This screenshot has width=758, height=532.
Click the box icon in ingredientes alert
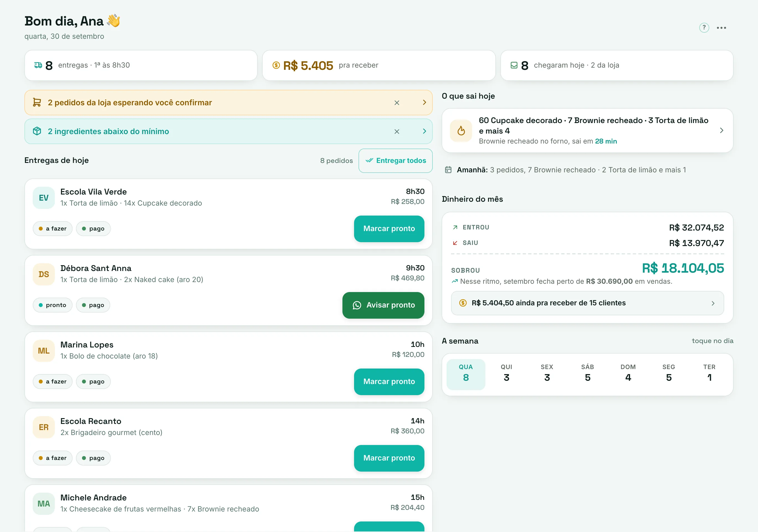point(37,131)
